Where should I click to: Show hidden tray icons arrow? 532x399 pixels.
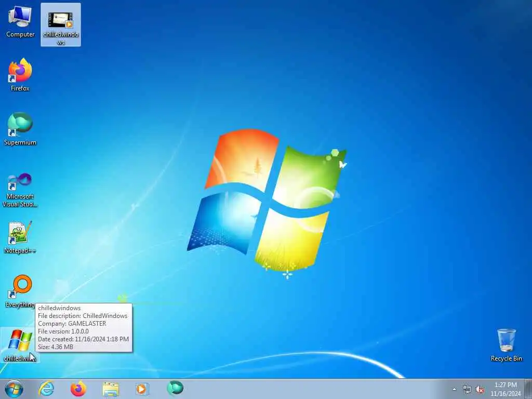point(454,389)
